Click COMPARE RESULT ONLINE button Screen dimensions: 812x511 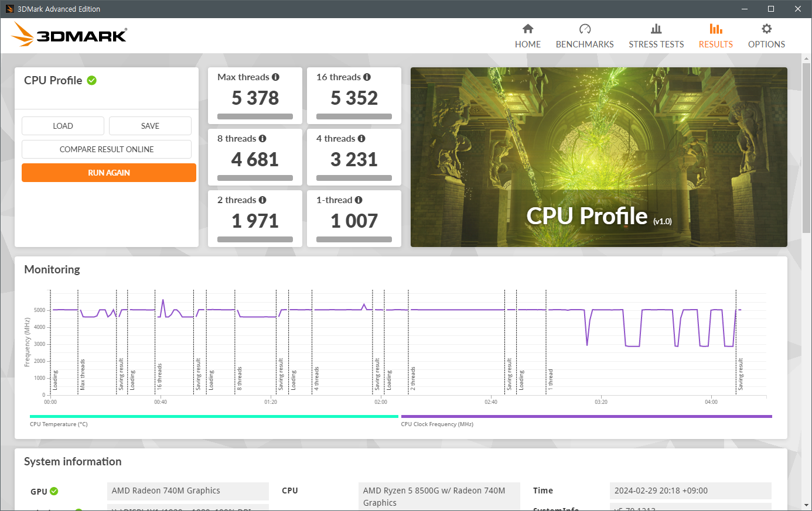[x=107, y=149]
